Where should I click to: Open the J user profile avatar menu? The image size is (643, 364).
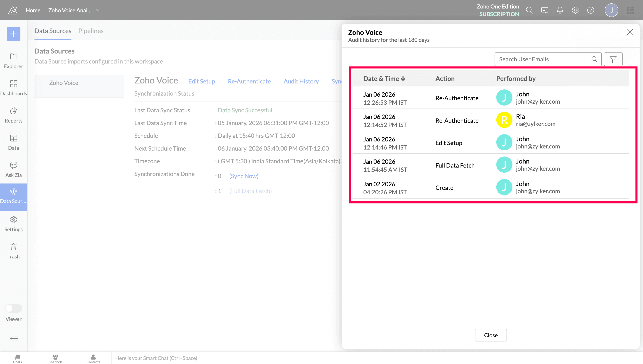coord(611,10)
